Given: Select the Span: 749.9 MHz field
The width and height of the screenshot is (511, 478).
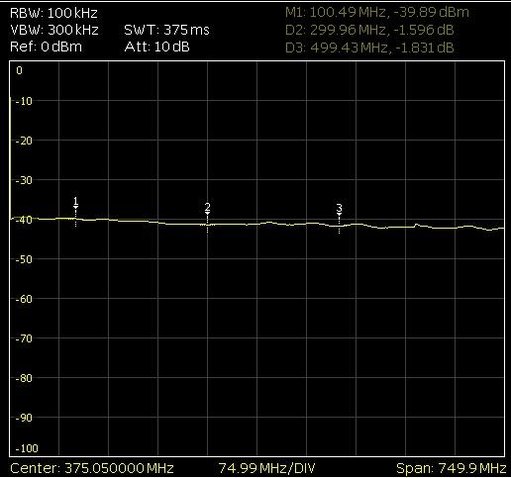Looking at the screenshot, I should point(451,468).
